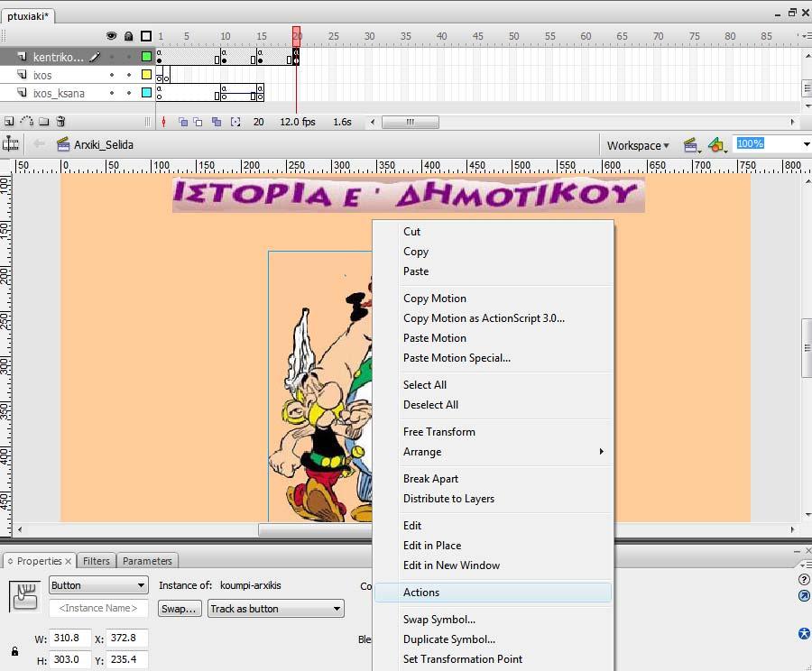Viewport: 812px width, 671px height.
Task: Click the Accessibility panel icon
Action: point(804,634)
